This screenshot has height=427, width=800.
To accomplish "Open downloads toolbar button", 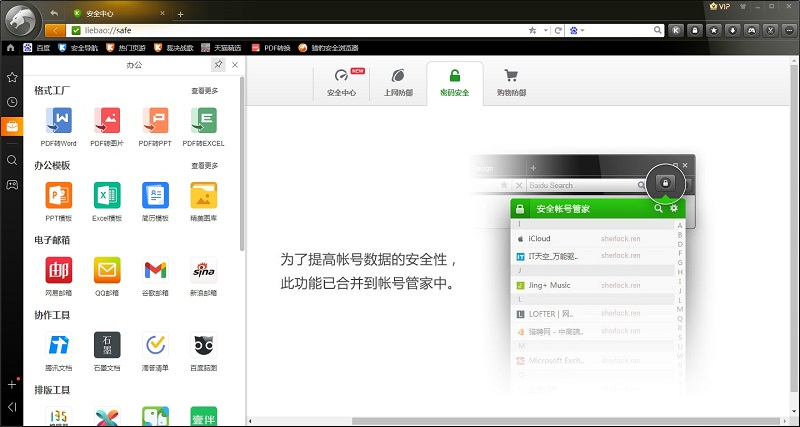I will coord(733,31).
